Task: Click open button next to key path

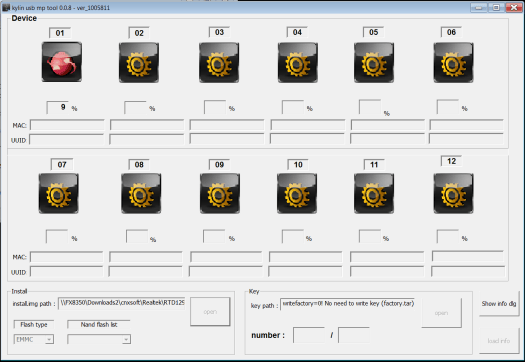Action: click(441, 313)
